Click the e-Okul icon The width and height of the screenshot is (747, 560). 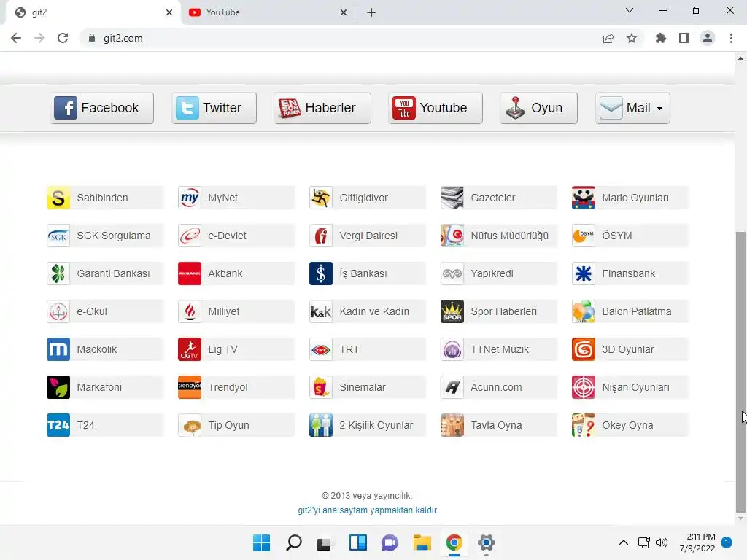pos(58,311)
